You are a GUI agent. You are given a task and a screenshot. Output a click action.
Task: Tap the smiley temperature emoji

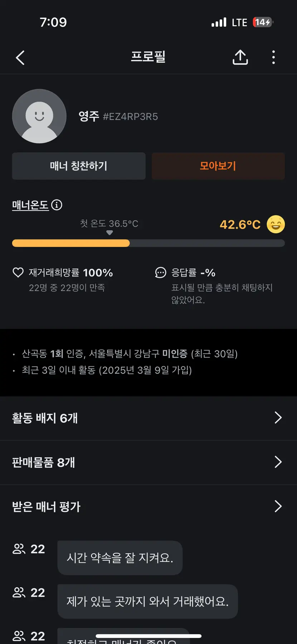point(276,224)
